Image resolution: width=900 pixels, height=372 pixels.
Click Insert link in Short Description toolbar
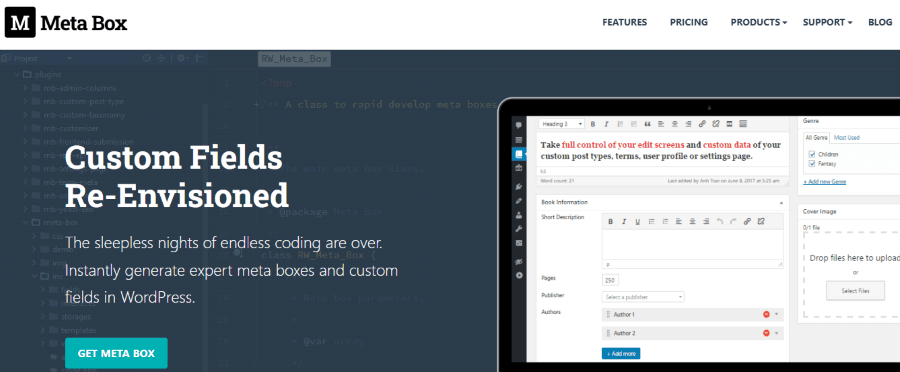click(x=747, y=222)
